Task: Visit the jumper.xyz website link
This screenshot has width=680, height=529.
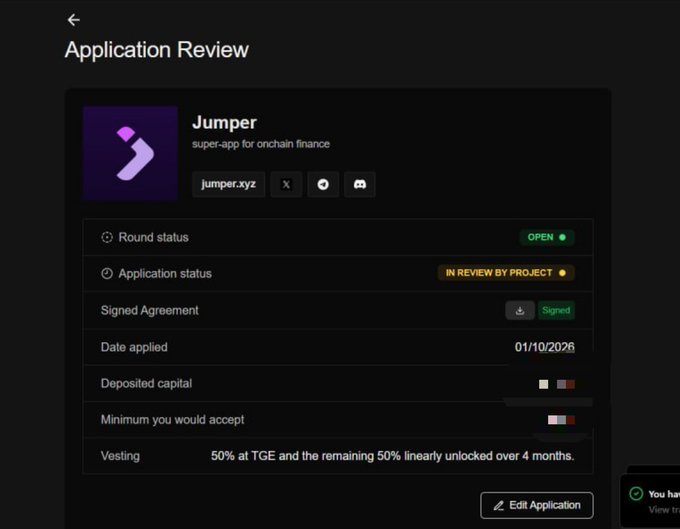Action: pos(229,184)
